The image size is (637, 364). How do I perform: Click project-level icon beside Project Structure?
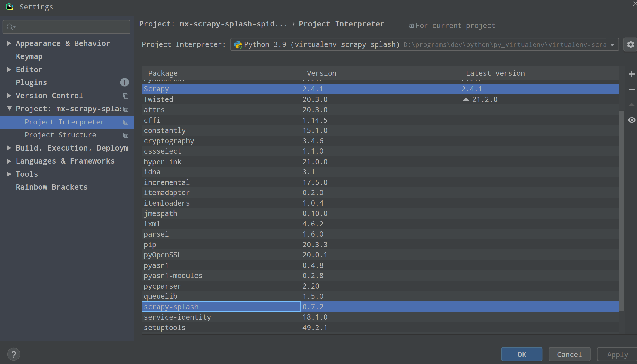pos(126,135)
